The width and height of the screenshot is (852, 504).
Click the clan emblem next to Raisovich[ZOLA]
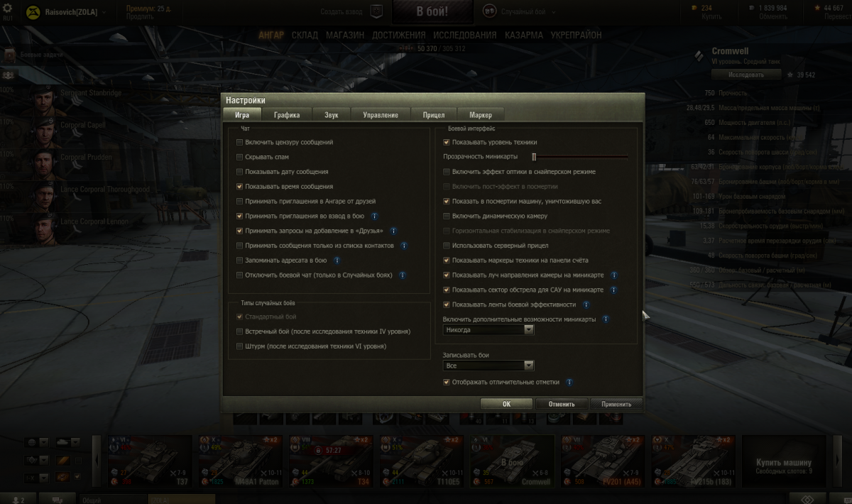point(33,12)
